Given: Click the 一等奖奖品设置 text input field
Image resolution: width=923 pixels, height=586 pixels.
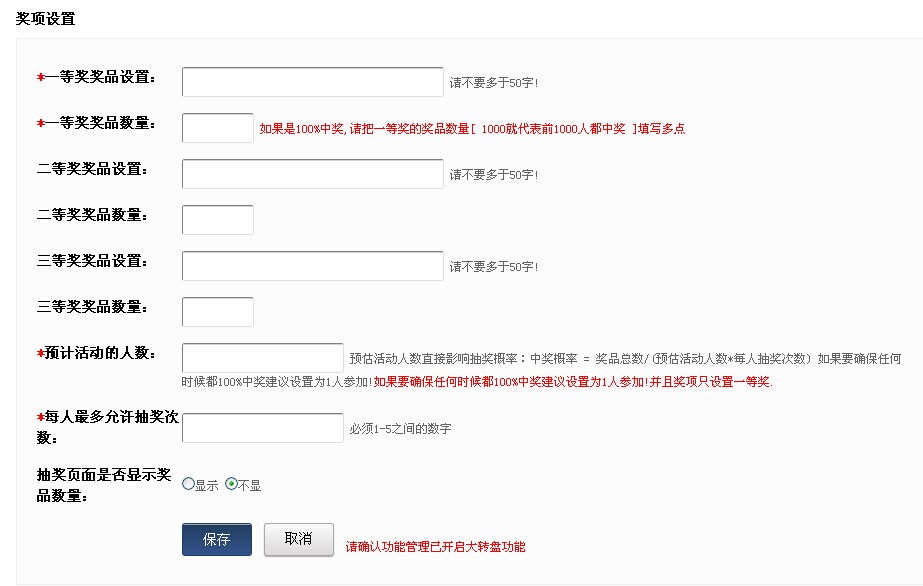Looking at the screenshot, I should coord(312,82).
